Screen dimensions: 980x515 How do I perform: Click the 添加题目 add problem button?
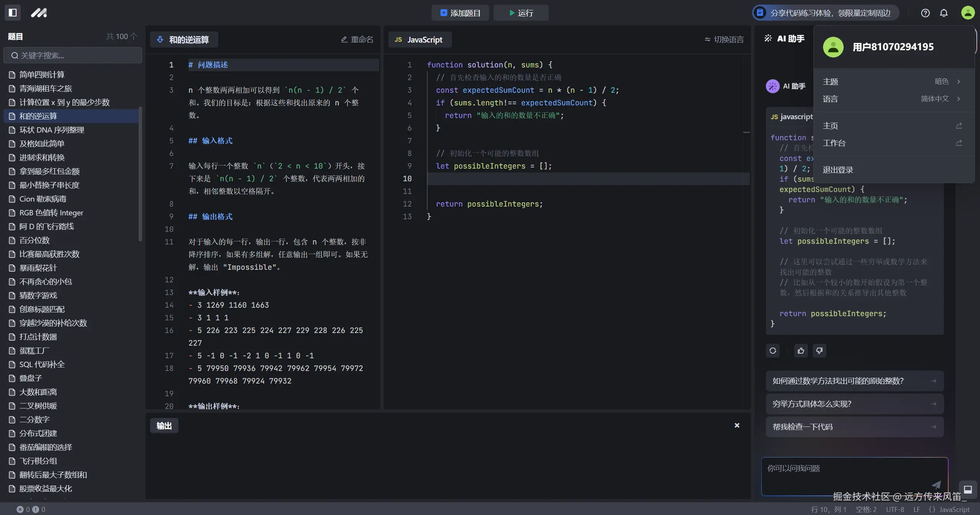point(460,13)
